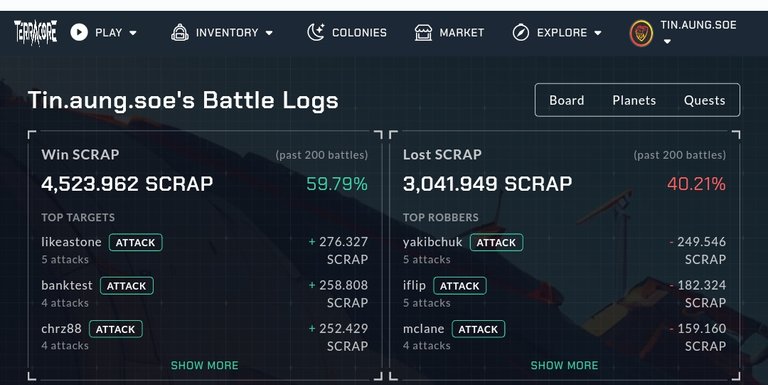Click the Tin.aung.soe's Battle Logs title
The height and width of the screenshot is (385, 768).
tap(183, 101)
